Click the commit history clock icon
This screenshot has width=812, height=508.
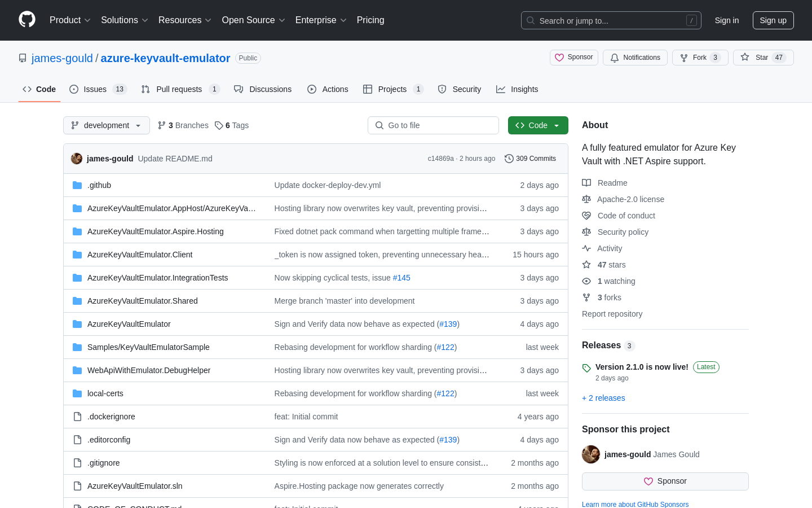pos(509,159)
